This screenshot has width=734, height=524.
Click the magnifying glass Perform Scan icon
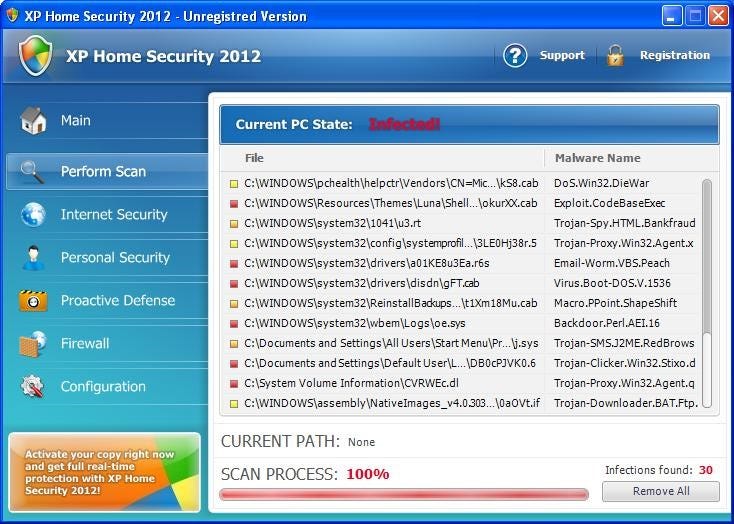click(x=32, y=171)
